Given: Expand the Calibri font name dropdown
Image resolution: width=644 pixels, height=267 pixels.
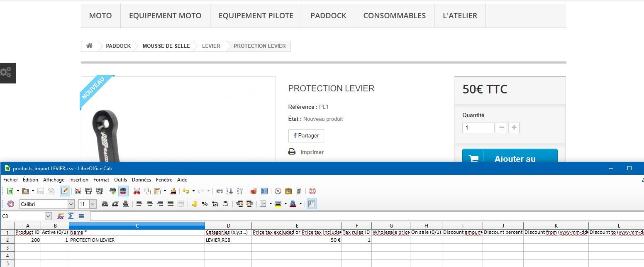Looking at the screenshot, I should pyautogui.click(x=71, y=204).
